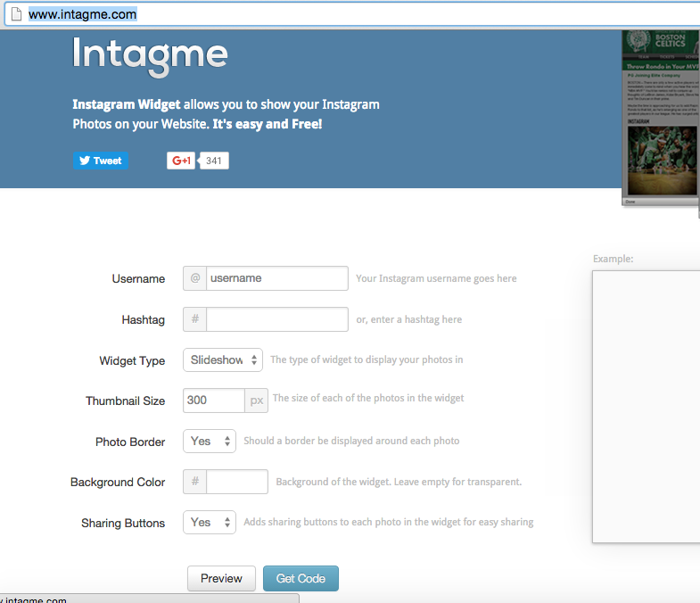Click the 341 share count bubble
Viewport: 700px width, 603px height.
pyautogui.click(x=214, y=161)
